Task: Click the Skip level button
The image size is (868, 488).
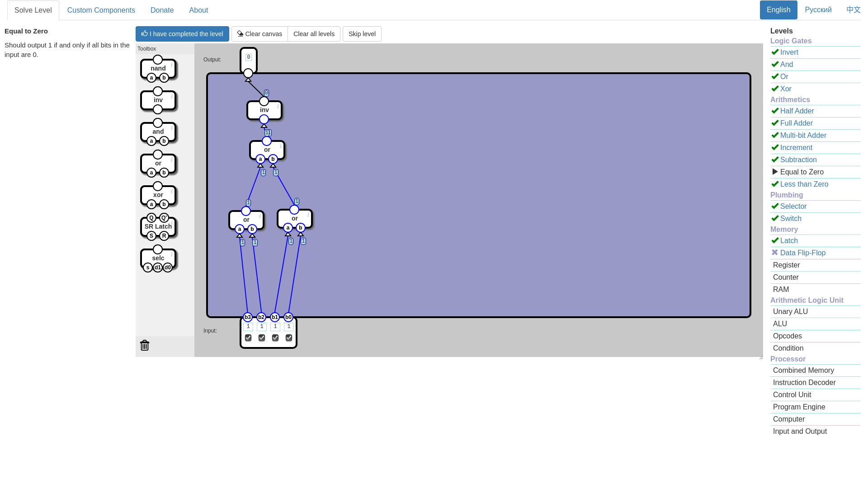Action: 362,34
